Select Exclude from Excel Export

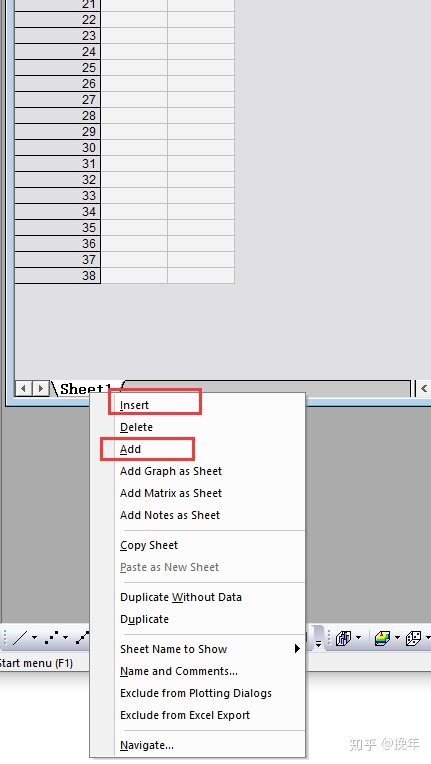coord(209,715)
